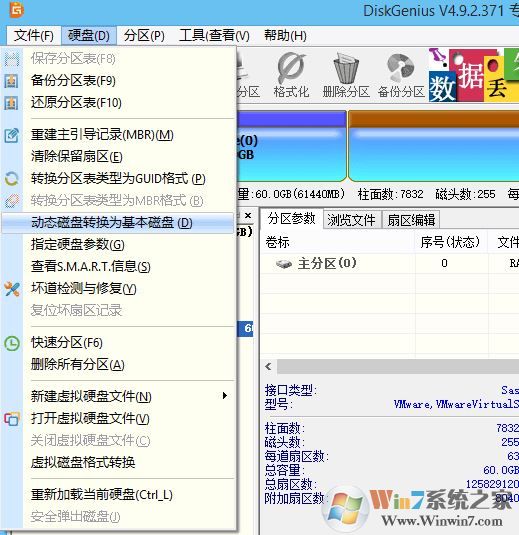Choose 指定硬盘参数(G)
The height and width of the screenshot is (535, 519).
[118, 245]
